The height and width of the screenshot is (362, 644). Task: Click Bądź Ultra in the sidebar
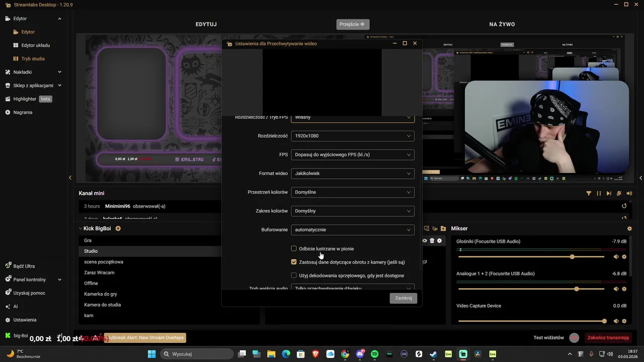pyautogui.click(x=20, y=266)
